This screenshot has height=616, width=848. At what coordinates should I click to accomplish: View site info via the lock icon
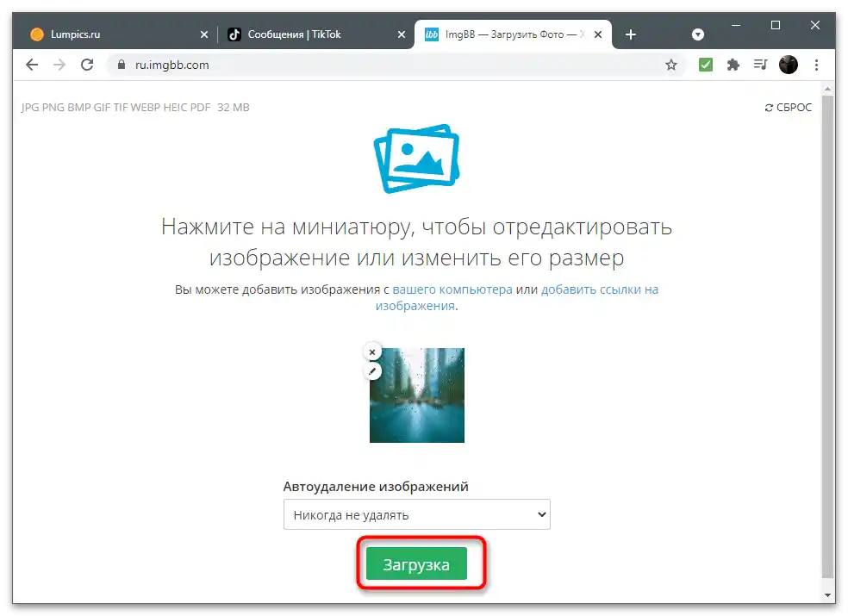click(122, 65)
